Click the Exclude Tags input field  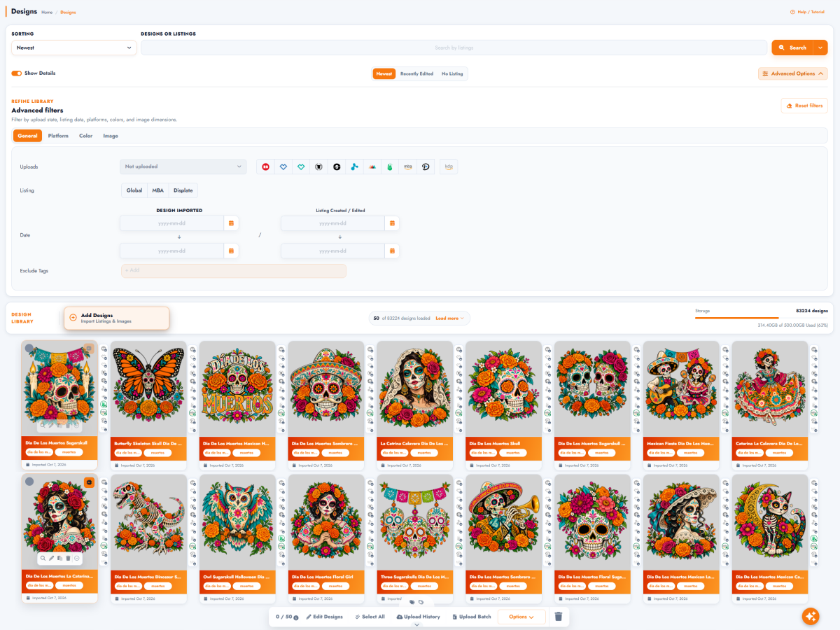coord(233,270)
